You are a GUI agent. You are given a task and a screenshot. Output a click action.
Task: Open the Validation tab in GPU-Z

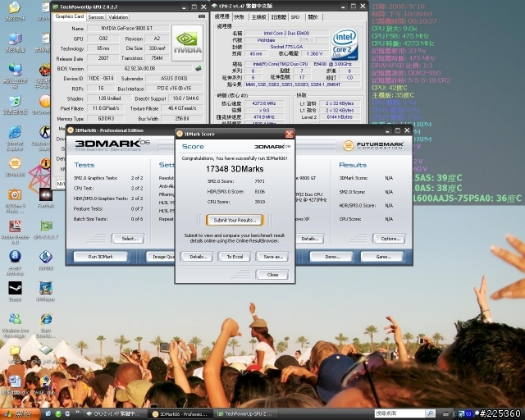[118, 16]
